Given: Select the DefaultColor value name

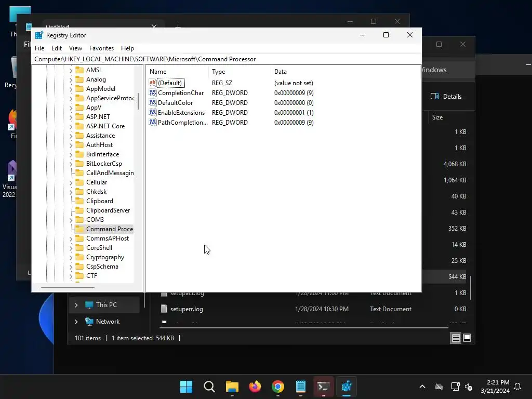Looking at the screenshot, I should 176,103.
